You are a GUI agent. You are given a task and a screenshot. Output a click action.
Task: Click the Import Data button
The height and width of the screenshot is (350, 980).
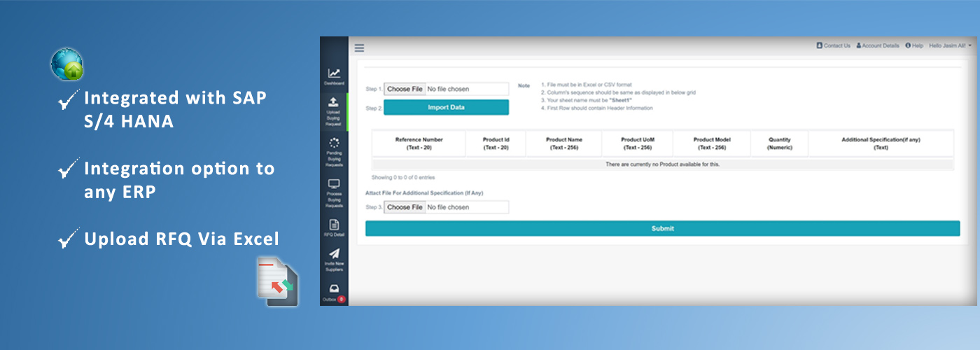446,107
